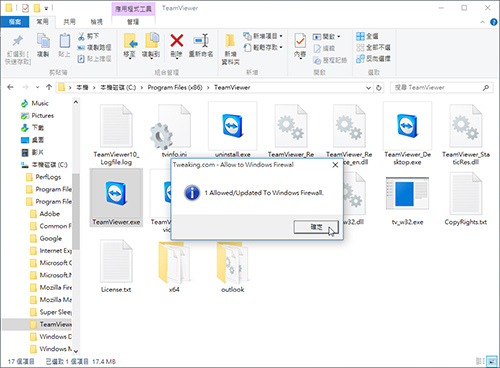Expand the address bar history dropdown
The width and height of the screenshot is (500, 368).
tap(368, 88)
